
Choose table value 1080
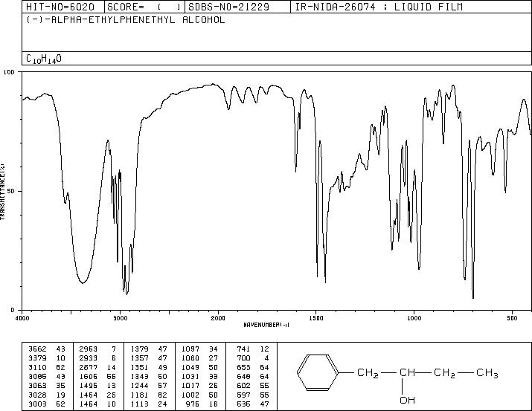pos(190,358)
